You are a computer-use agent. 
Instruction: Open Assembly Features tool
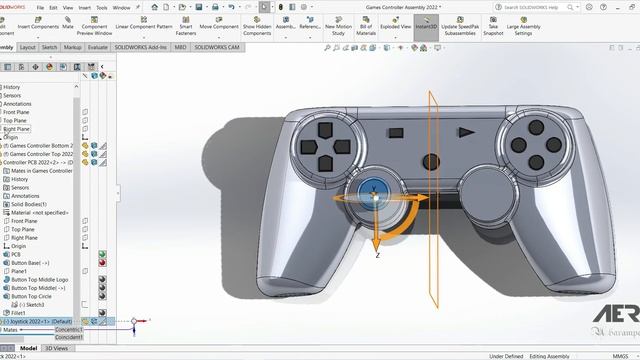[286, 23]
